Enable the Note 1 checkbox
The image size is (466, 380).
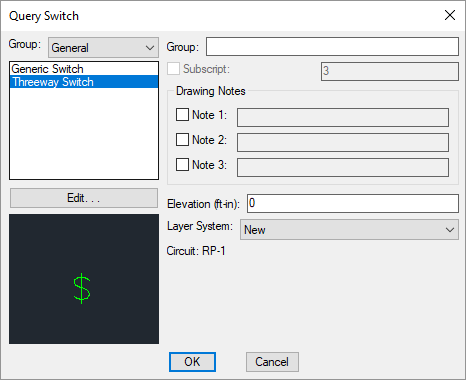click(182, 115)
